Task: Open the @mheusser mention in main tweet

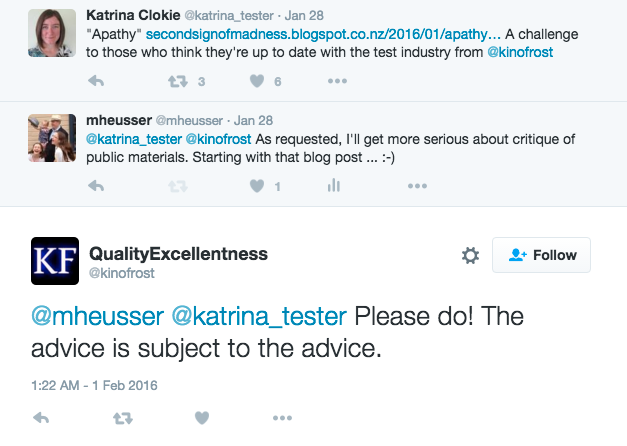Action: [98, 316]
